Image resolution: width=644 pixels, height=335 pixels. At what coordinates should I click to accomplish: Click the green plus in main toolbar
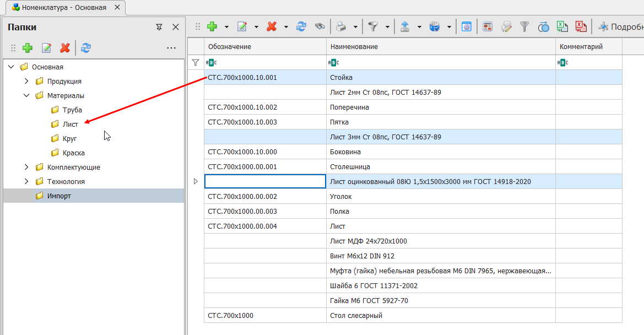click(x=212, y=26)
